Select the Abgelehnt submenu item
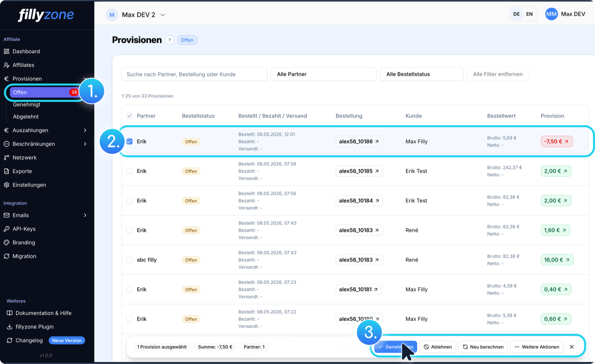Viewport: 595px width, 364px height. [x=26, y=117]
